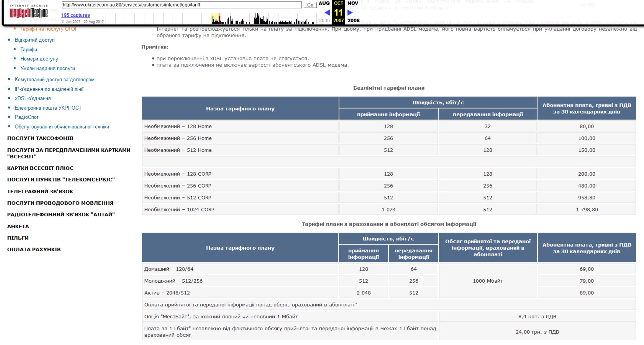Open 'xDSL-з'єднання' sidebar link
The width and height of the screenshot is (644, 345).
point(33,98)
